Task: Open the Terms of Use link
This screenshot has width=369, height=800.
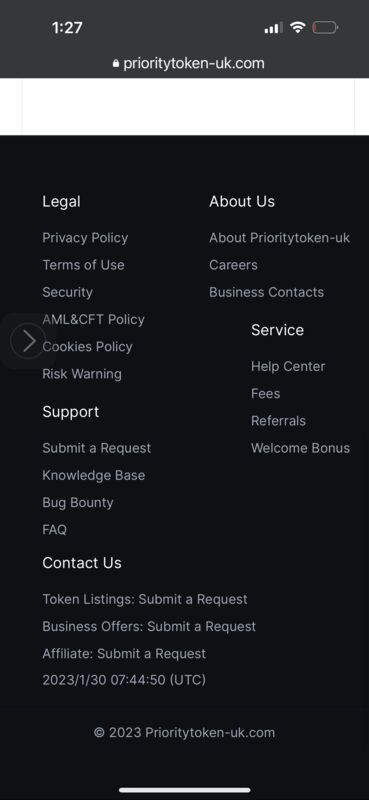Action: [83, 265]
